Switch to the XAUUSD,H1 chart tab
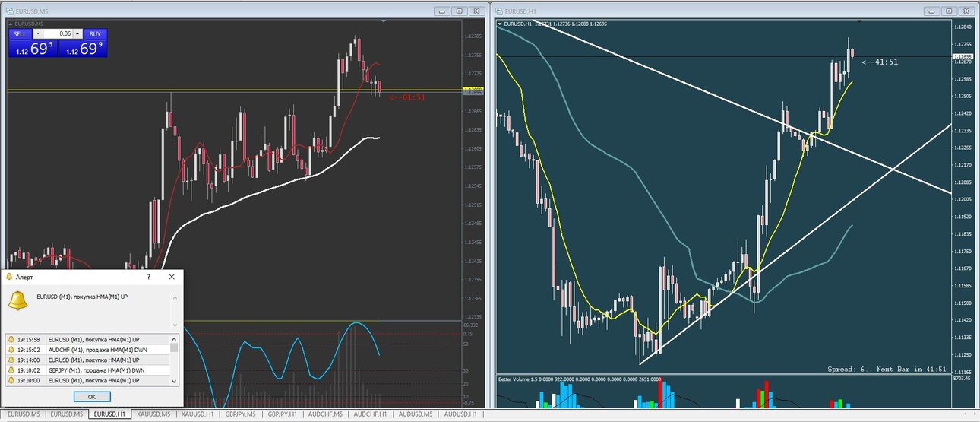This screenshot has width=980, height=422. coord(197,414)
